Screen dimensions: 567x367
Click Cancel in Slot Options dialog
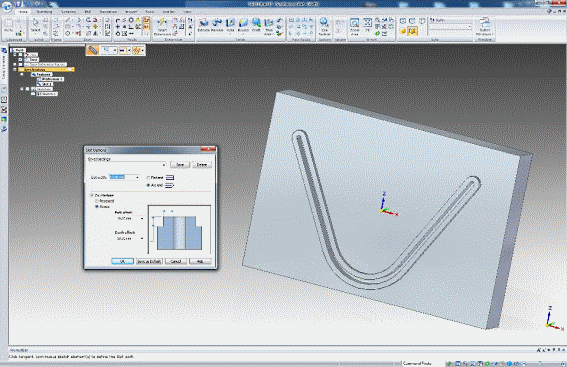[176, 261]
